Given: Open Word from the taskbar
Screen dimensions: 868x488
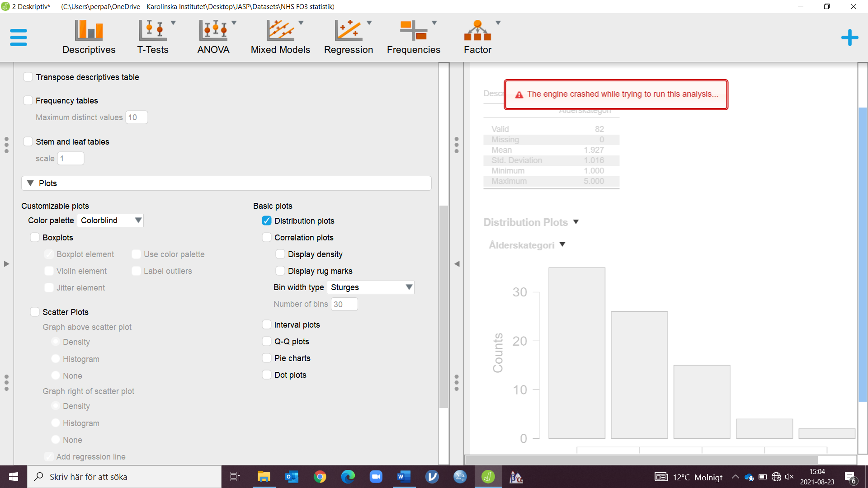Looking at the screenshot, I should [x=404, y=477].
